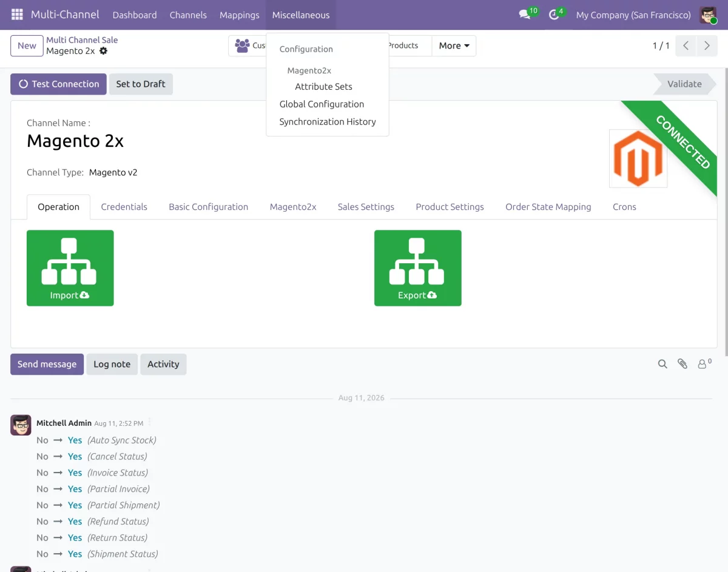Click the (Partial Invoice) log entry
This screenshot has width=728, height=572.
point(118,489)
